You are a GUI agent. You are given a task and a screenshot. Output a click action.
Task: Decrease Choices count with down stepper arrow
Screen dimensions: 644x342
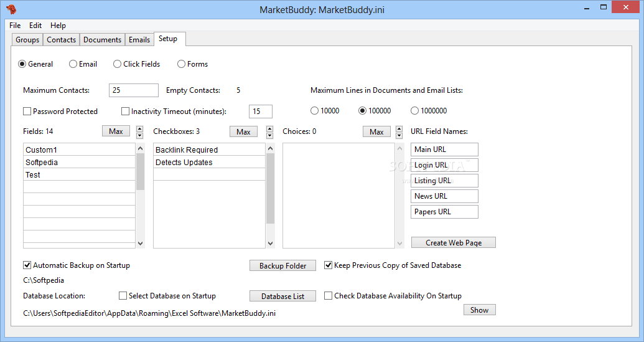399,135
